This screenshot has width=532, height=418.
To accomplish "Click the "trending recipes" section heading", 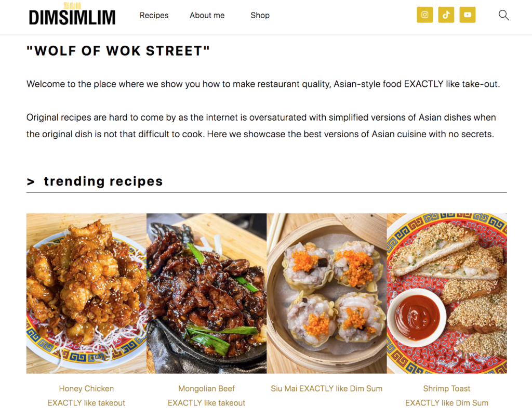I will pyautogui.click(x=103, y=181).
